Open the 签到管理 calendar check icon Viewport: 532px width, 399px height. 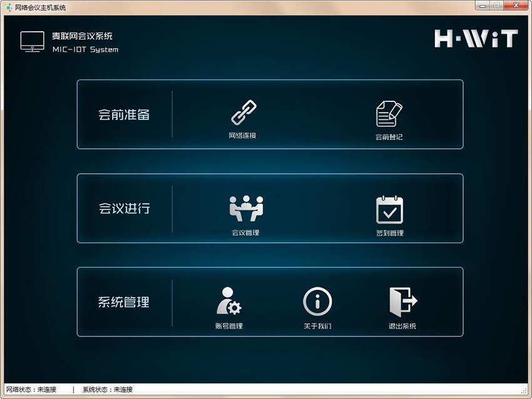(389, 210)
